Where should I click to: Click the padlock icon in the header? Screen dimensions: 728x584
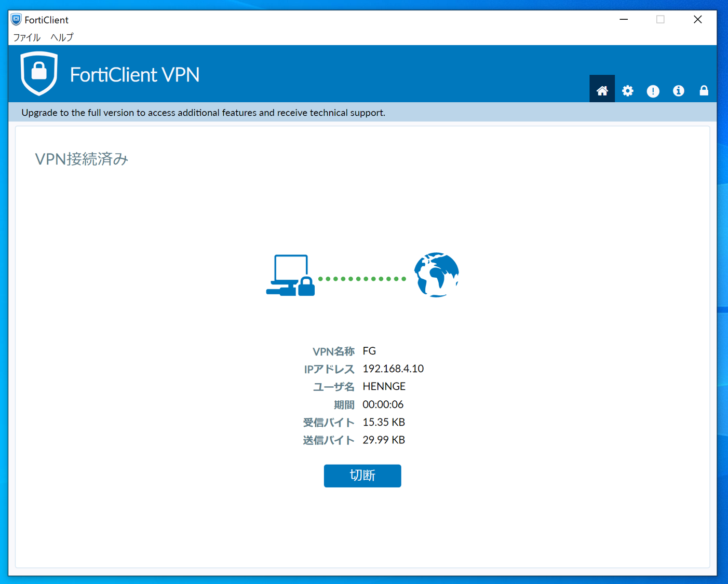[x=704, y=91]
